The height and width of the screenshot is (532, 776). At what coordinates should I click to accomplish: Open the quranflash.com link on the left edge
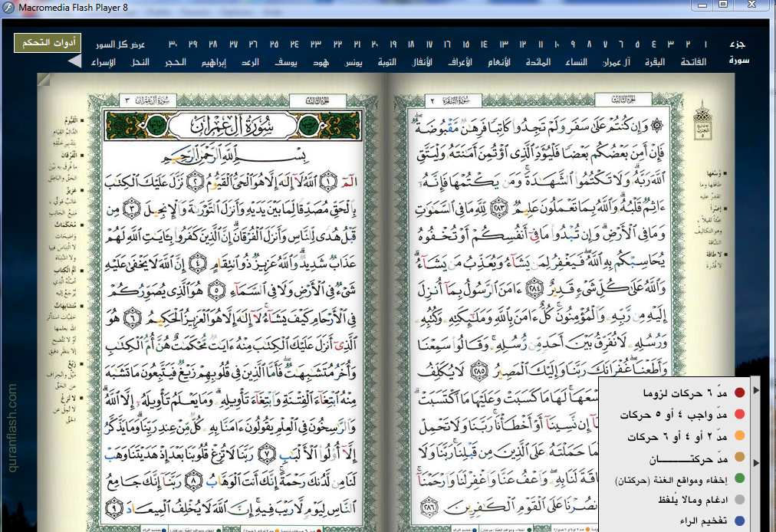click(x=12, y=428)
